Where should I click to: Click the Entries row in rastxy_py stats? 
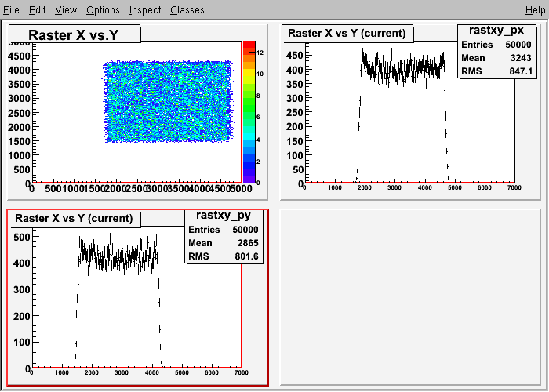pyautogui.click(x=224, y=230)
